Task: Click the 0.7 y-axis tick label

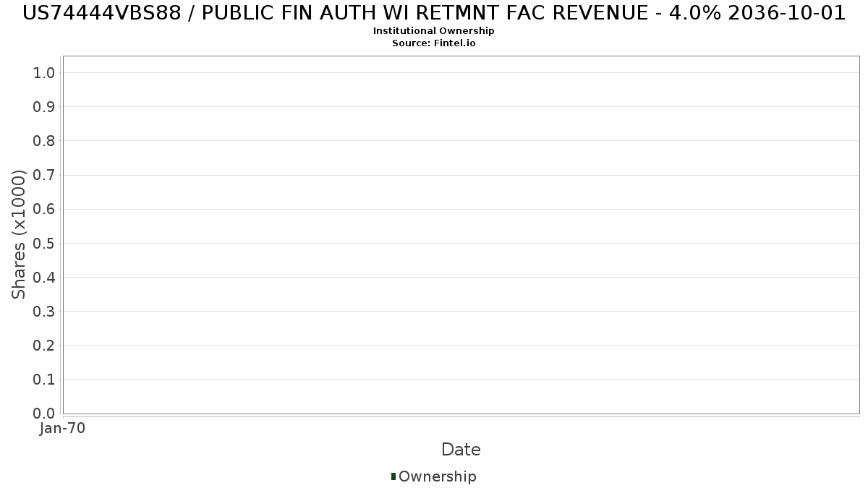Action: click(44, 175)
